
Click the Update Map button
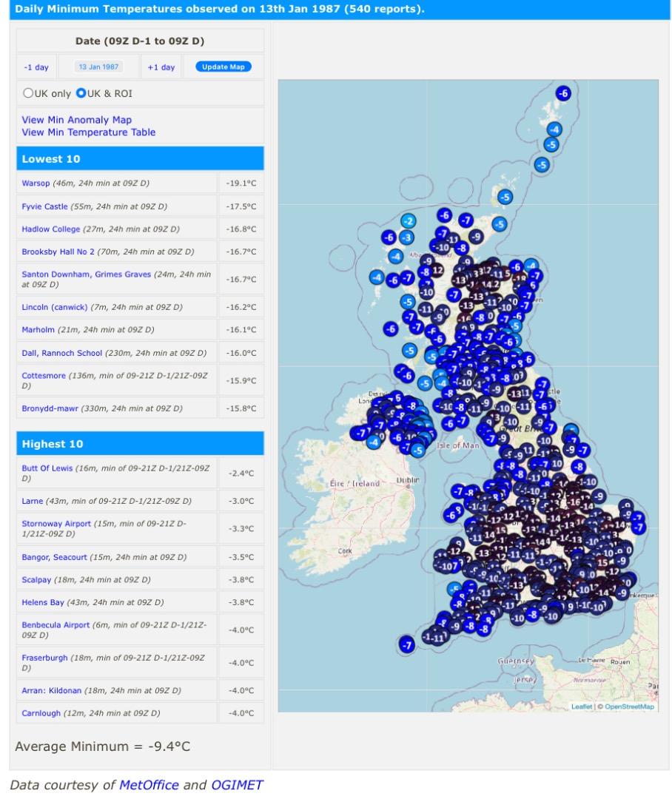tap(224, 67)
